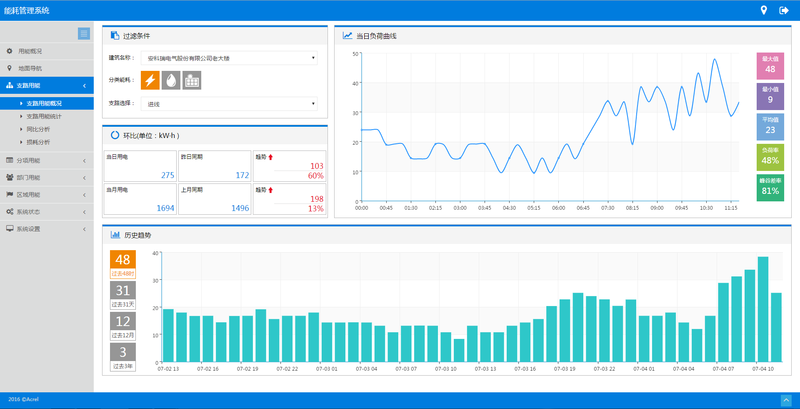
Task: Click the logout icon in top bar
Action: tap(784, 11)
